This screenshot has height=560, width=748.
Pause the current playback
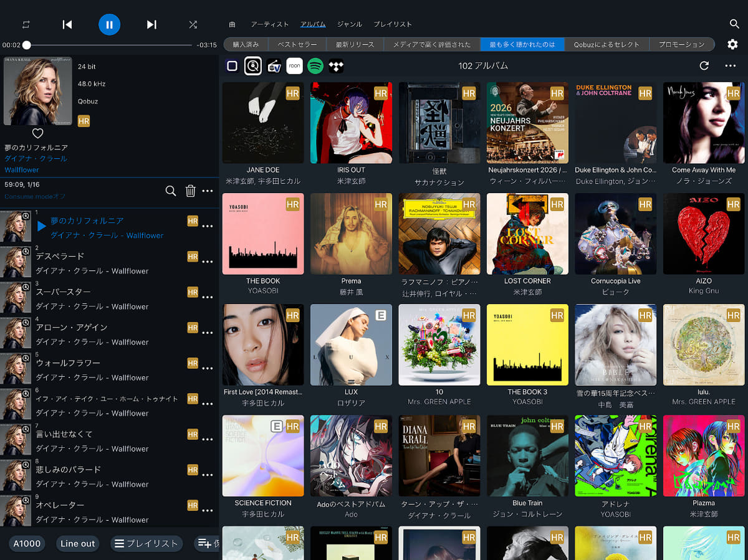pos(109,24)
